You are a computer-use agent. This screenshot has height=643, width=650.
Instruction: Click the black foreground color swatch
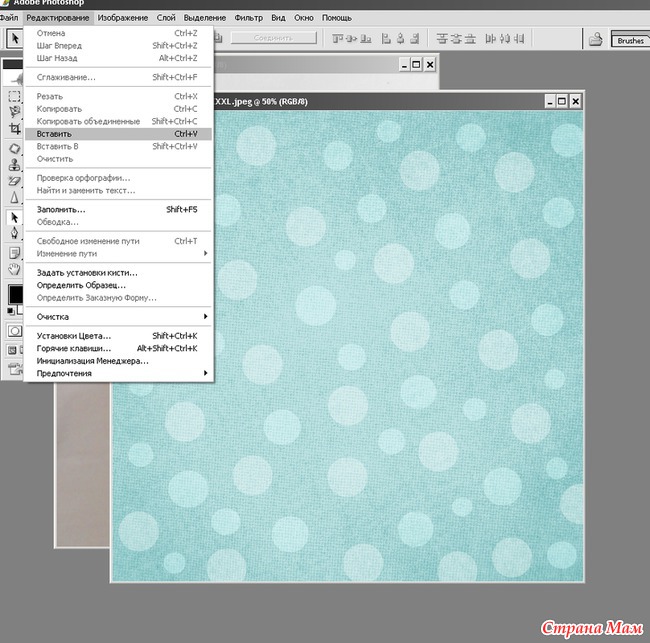tap(14, 293)
